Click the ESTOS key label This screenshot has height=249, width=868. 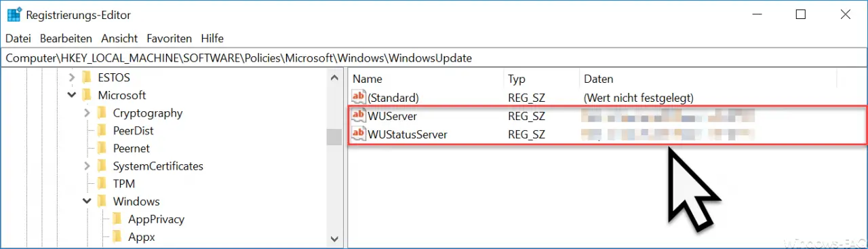pyautogui.click(x=114, y=78)
